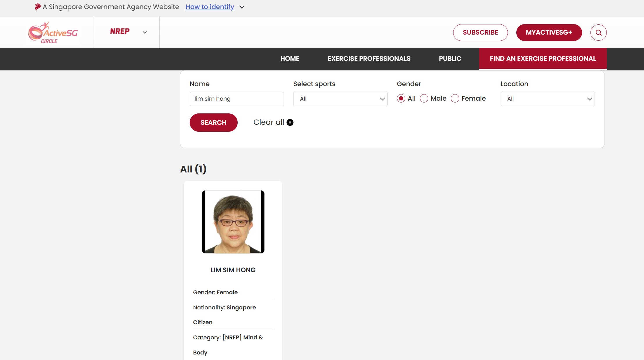644x360 pixels.
Task: Click the red SEARCH button
Action: (214, 122)
